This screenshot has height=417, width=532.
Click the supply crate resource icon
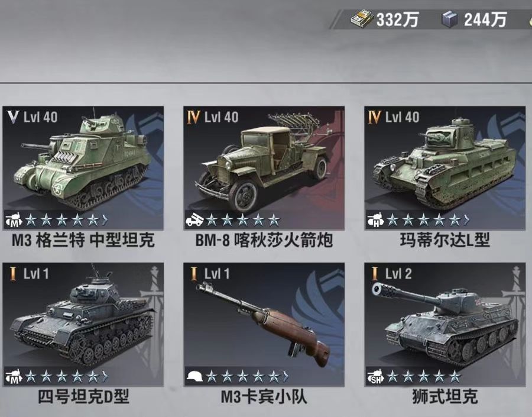450,20
